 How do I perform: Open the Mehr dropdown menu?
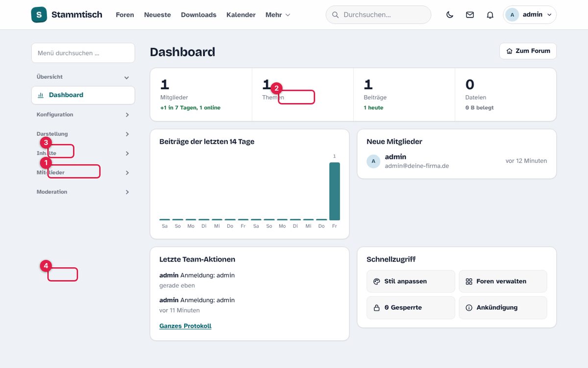[x=278, y=15]
